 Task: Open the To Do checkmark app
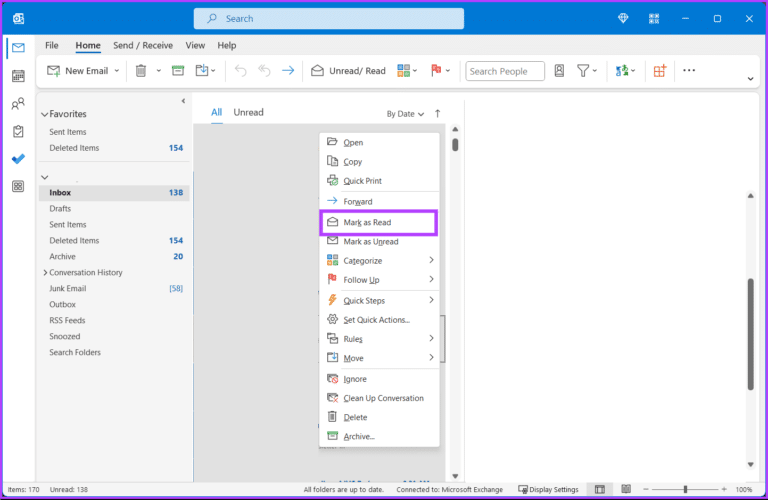click(x=18, y=159)
